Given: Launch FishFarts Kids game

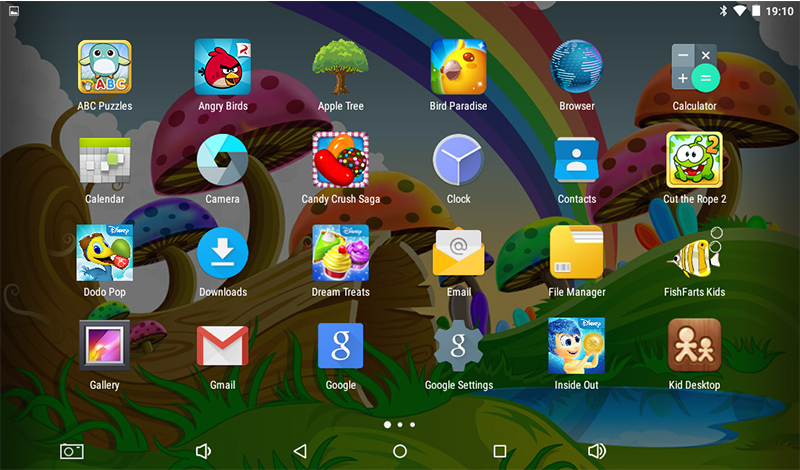Looking at the screenshot, I should pyautogui.click(x=694, y=254).
